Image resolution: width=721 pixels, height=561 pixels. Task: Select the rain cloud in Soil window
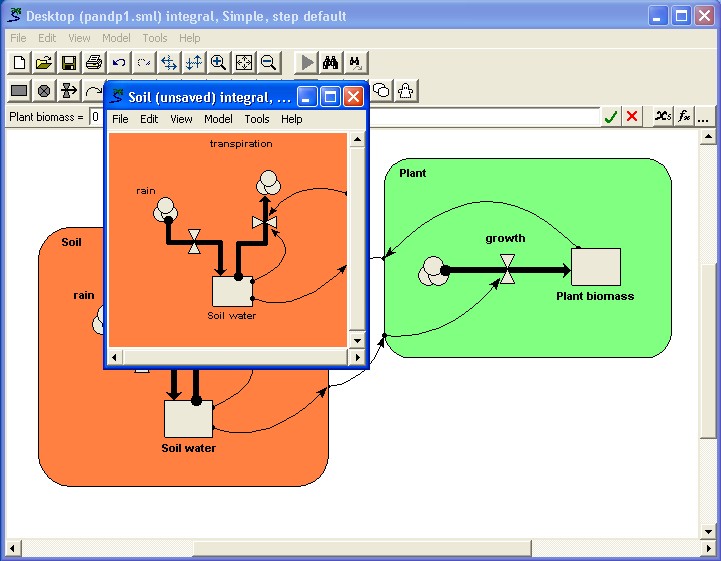(x=165, y=210)
